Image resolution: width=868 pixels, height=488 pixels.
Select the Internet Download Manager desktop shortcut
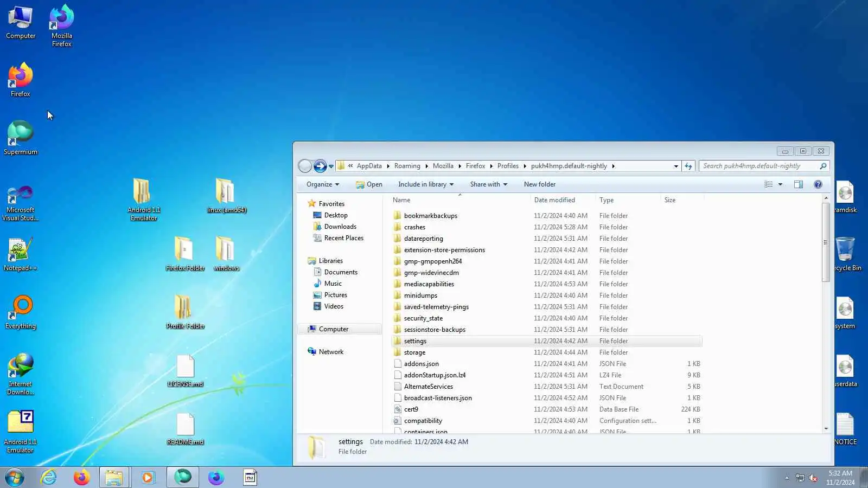tap(21, 374)
